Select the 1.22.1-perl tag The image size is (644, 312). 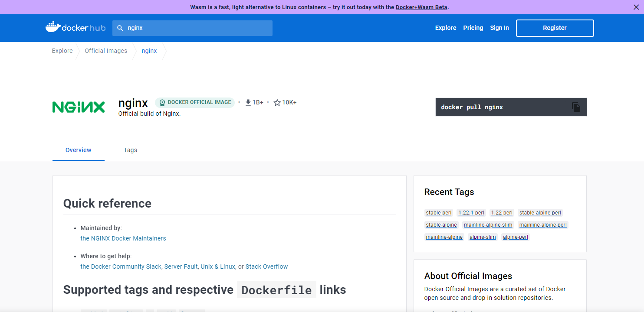[x=471, y=213]
